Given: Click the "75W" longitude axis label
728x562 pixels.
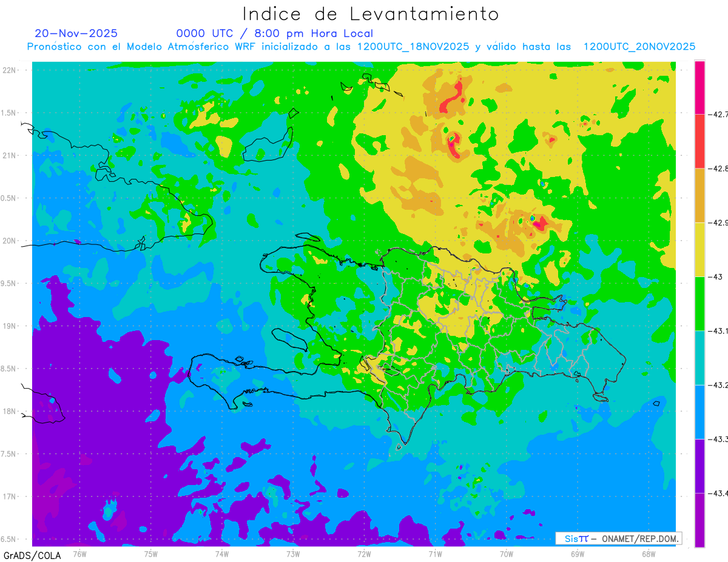Looking at the screenshot, I should [x=151, y=554].
